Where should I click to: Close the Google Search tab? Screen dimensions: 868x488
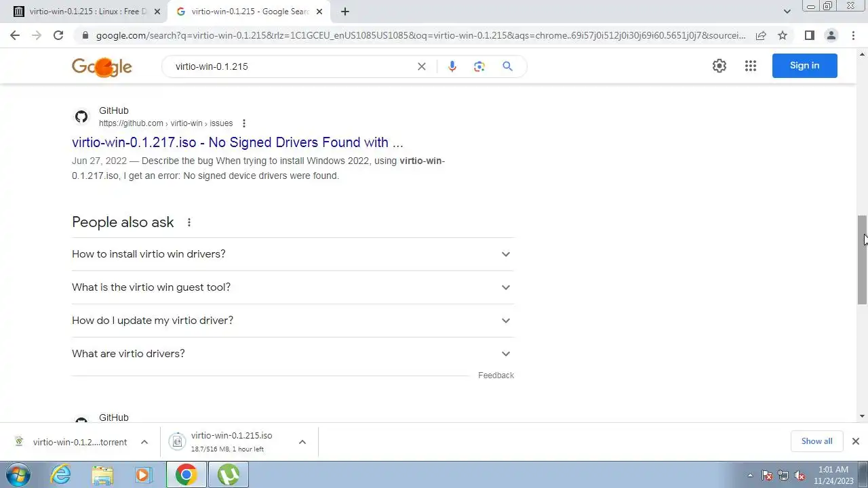[x=319, y=12]
